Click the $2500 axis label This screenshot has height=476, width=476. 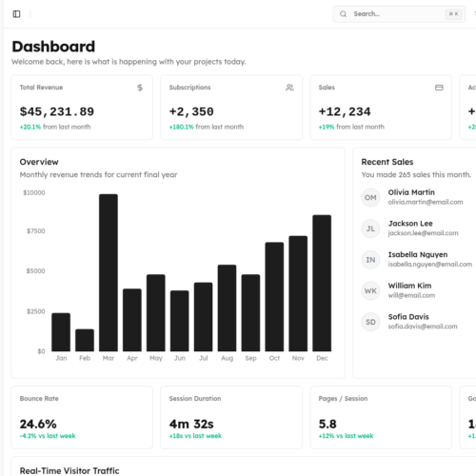(36, 311)
